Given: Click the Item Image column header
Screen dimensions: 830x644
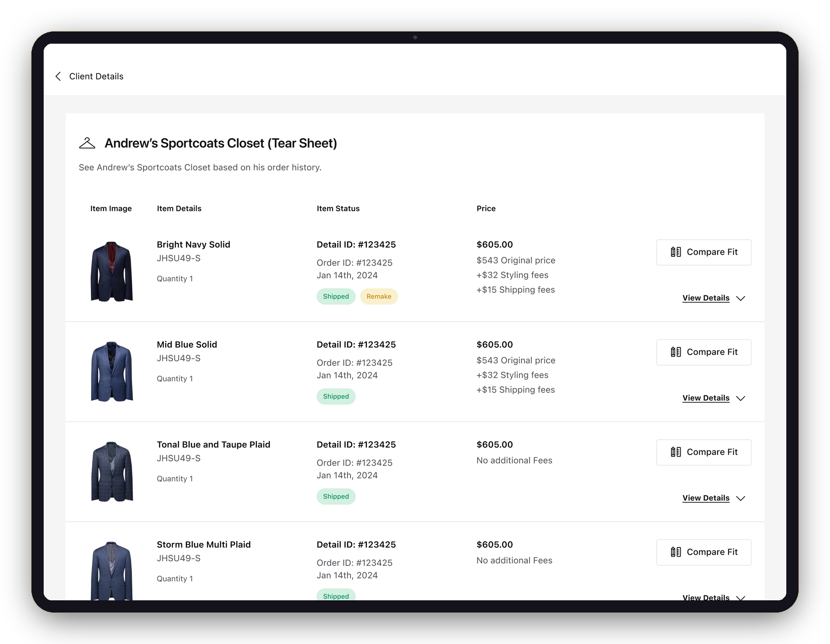Looking at the screenshot, I should 111,209.
